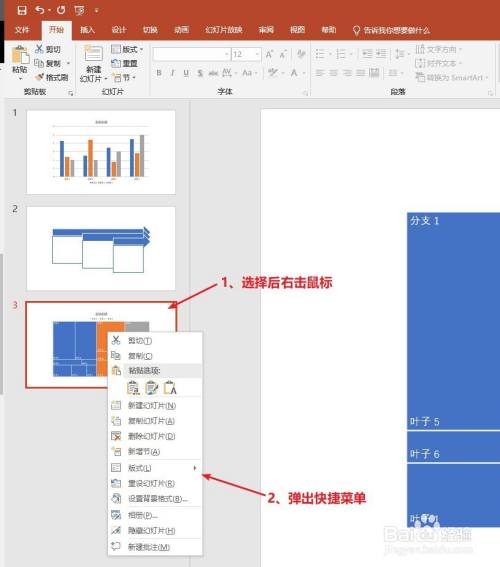Expand the 复制 dropdown arrow in ribbon
The image size is (500, 567).
tap(68, 64)
